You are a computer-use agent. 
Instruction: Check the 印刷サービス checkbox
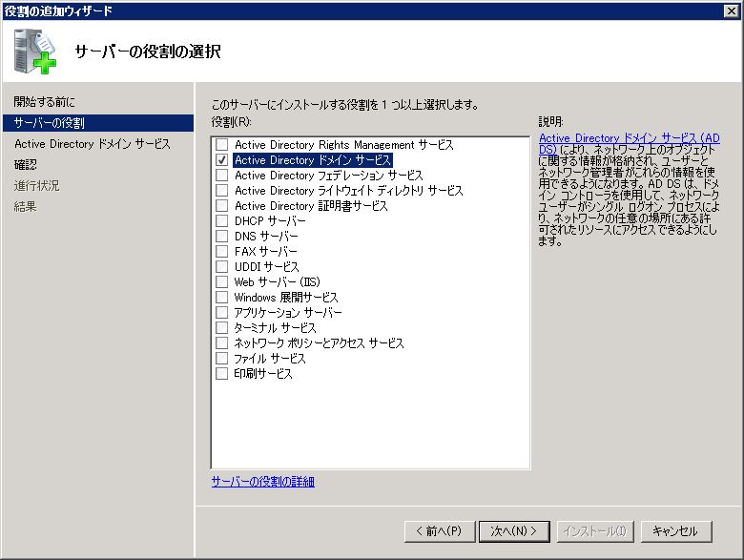[x=221, y=373]
